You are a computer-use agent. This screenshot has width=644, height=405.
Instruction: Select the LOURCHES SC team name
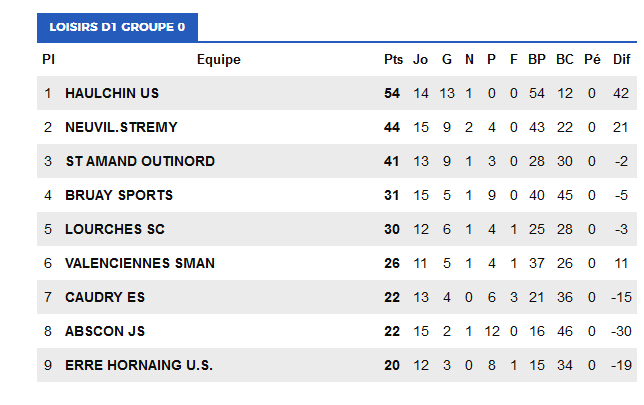tap(115, 229)
